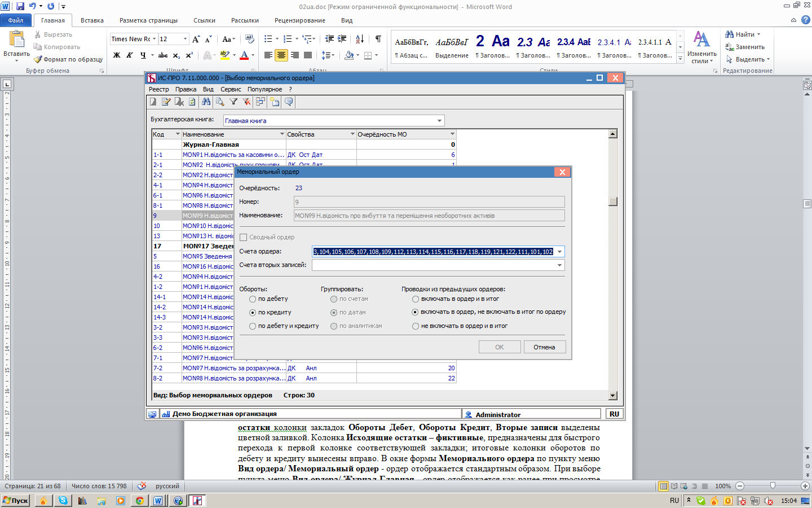Image resolution: width=812 pixels, height=508 pixels.
Task: Switch to the Вставка ribbon tab
Action: point(92,20)
